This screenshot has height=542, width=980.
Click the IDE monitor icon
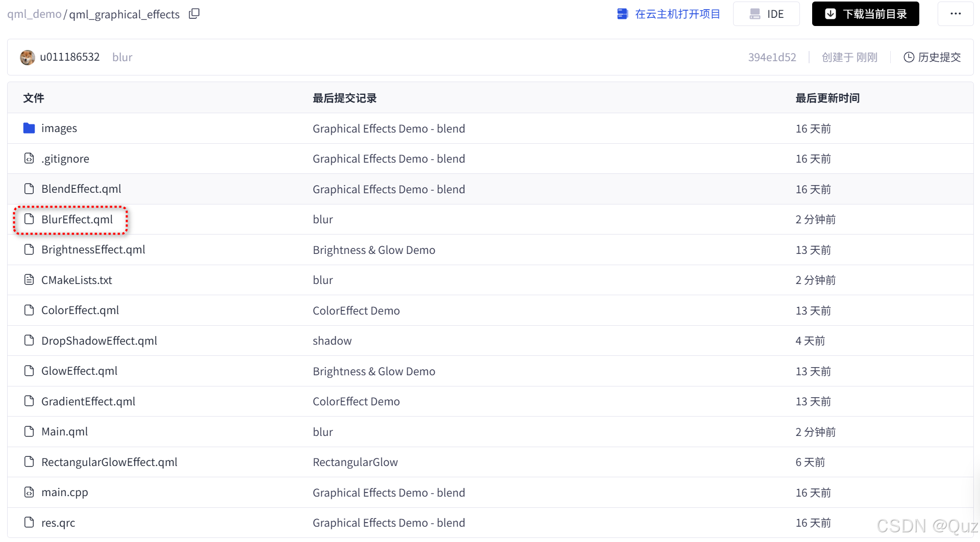(755, 14)
